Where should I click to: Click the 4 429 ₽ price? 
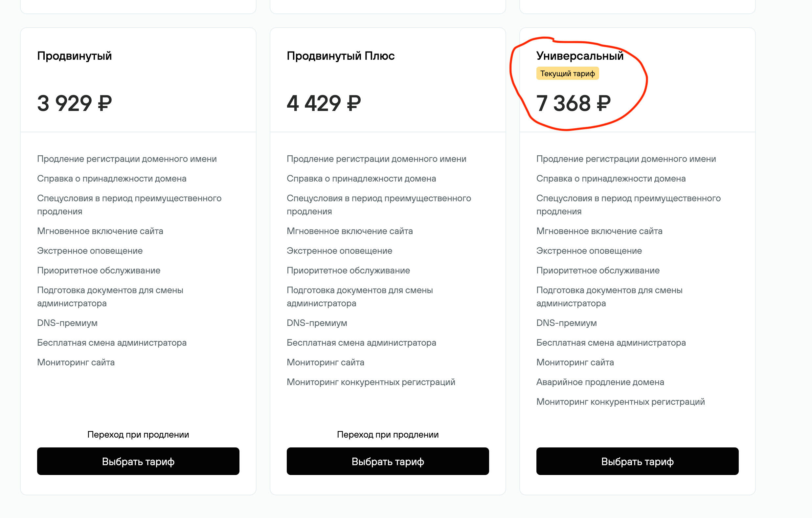[x=323, y=103]
